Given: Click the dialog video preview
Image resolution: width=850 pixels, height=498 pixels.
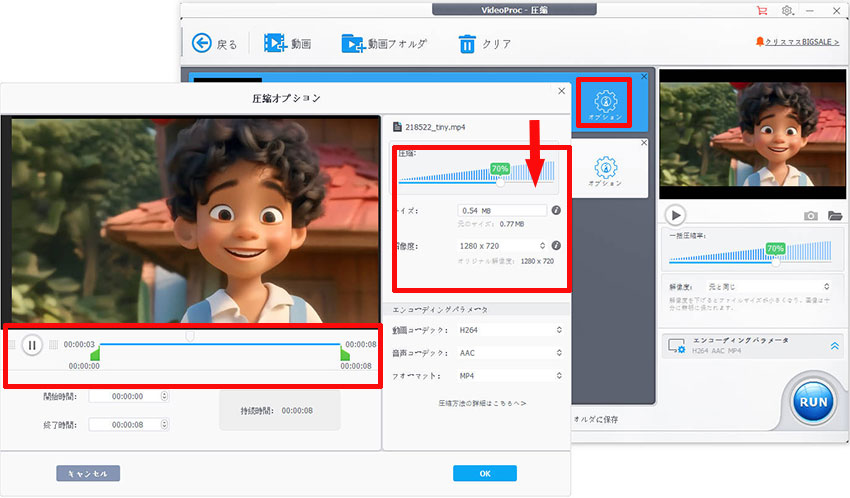Looking at the screenshot, I should (191, 220).
